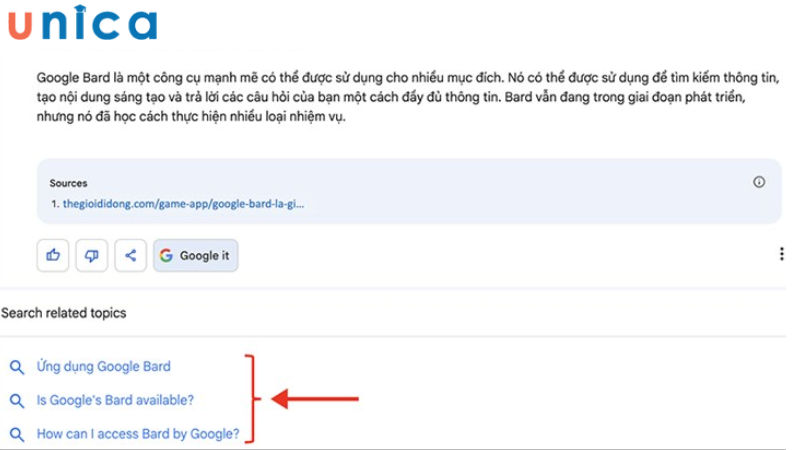Search related topic Ứng dụng Google Bard
The image size is (800, 450).
coord(104,366)
